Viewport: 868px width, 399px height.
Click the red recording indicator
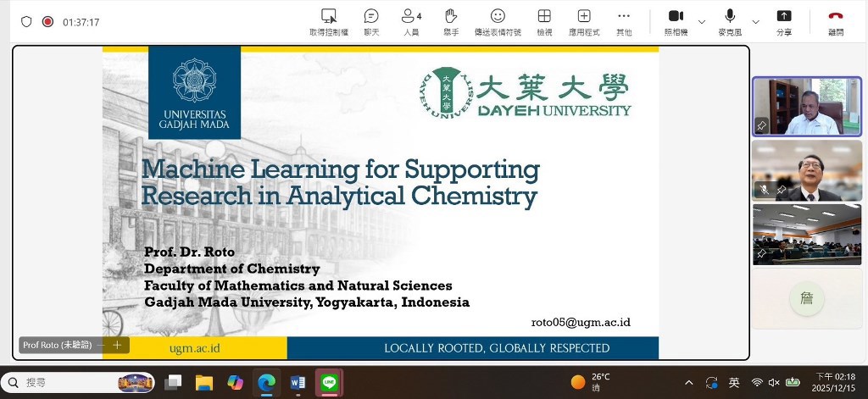47,22
